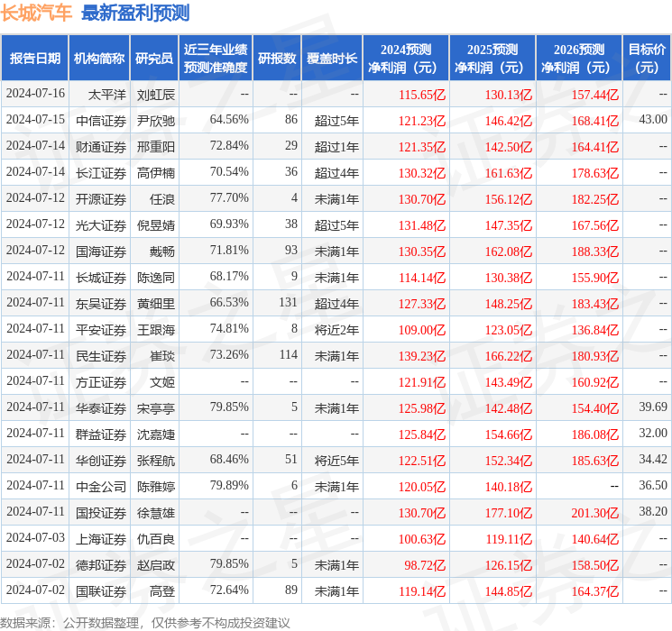Click accuracy value 64.56%
Screen dimensions: 672x631
tap(229, 119)
